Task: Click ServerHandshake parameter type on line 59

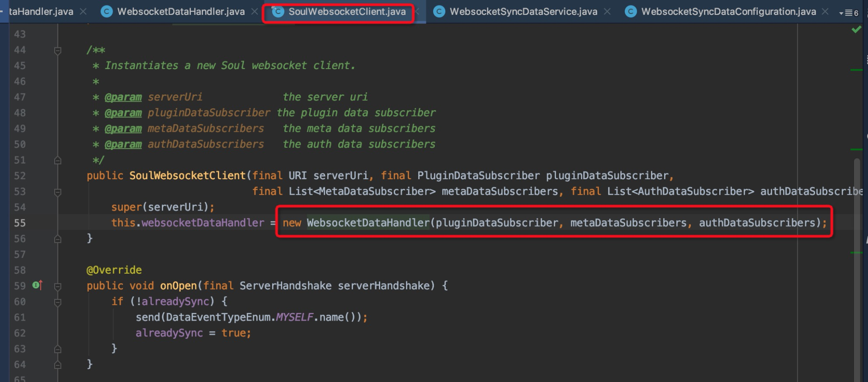Action: 286,286
